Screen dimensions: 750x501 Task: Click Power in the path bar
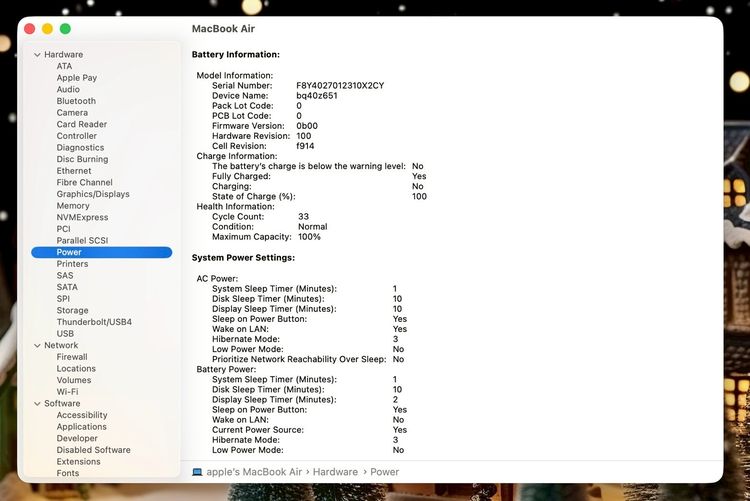(385, 472)
